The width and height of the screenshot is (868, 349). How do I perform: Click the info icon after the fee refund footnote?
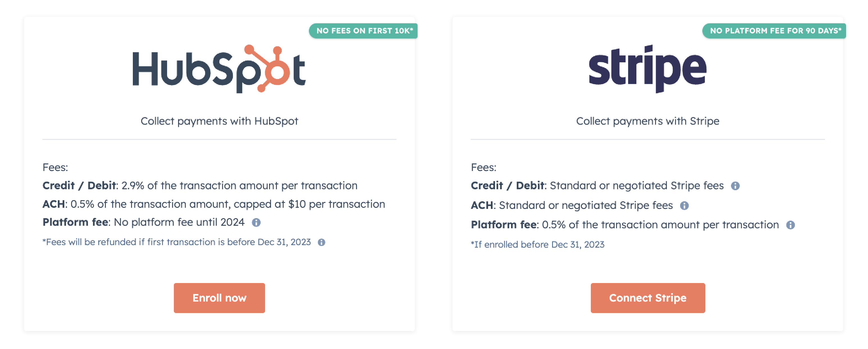coord(322,242)
